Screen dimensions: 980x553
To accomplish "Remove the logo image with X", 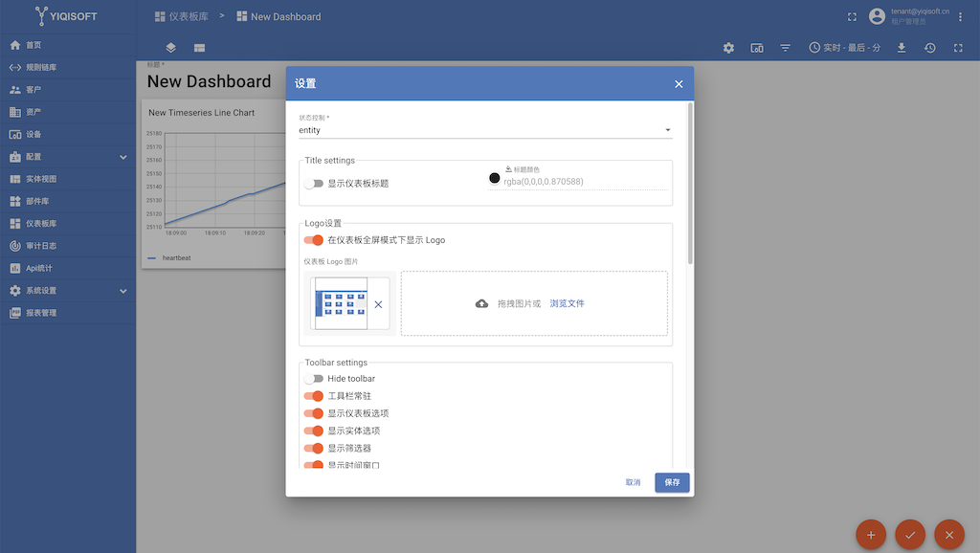I will (x=378, y=305).
